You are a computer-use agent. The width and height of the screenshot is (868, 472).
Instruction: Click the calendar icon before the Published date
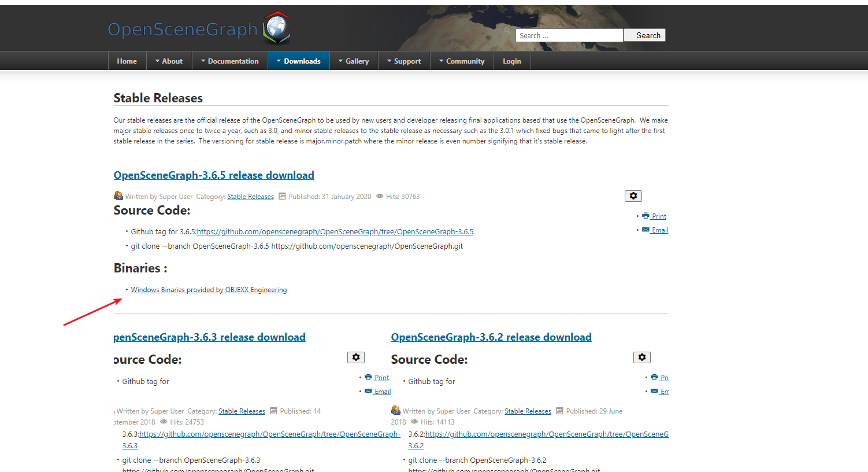(282, 196)
